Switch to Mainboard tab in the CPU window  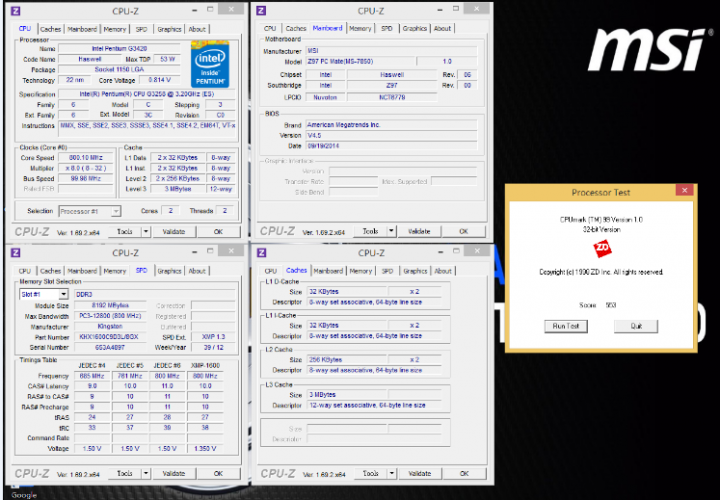tap(82, 29)
